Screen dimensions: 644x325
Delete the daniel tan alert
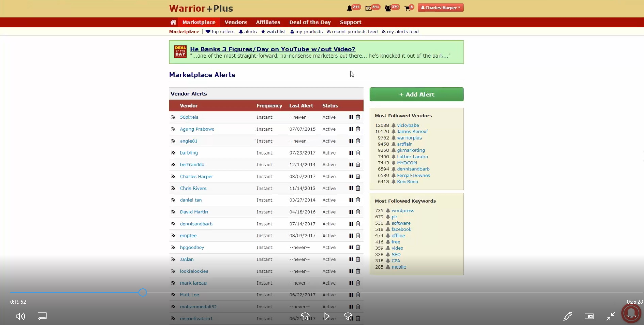pyautogui.click(x=358, y=200)
